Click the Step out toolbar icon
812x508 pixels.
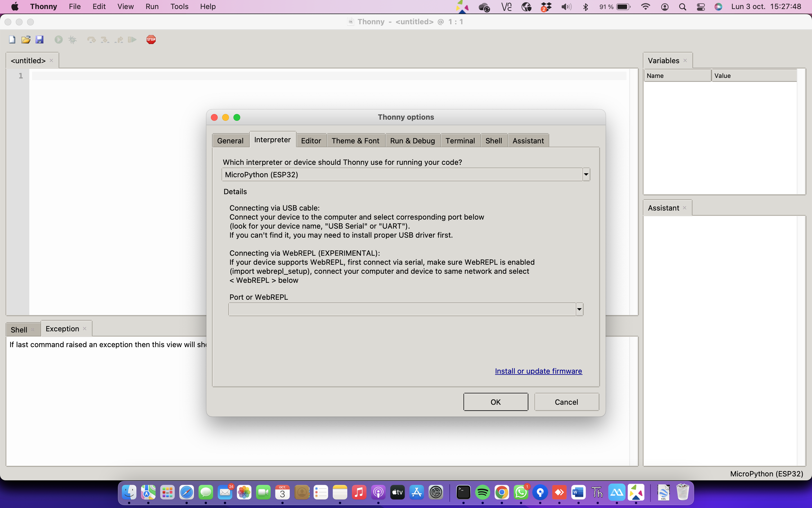click(x=118, y=40)
